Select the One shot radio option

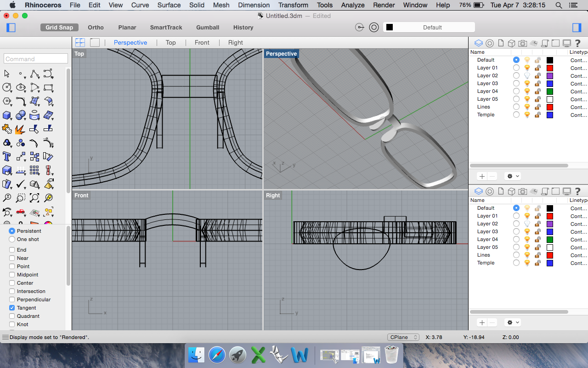12,239
